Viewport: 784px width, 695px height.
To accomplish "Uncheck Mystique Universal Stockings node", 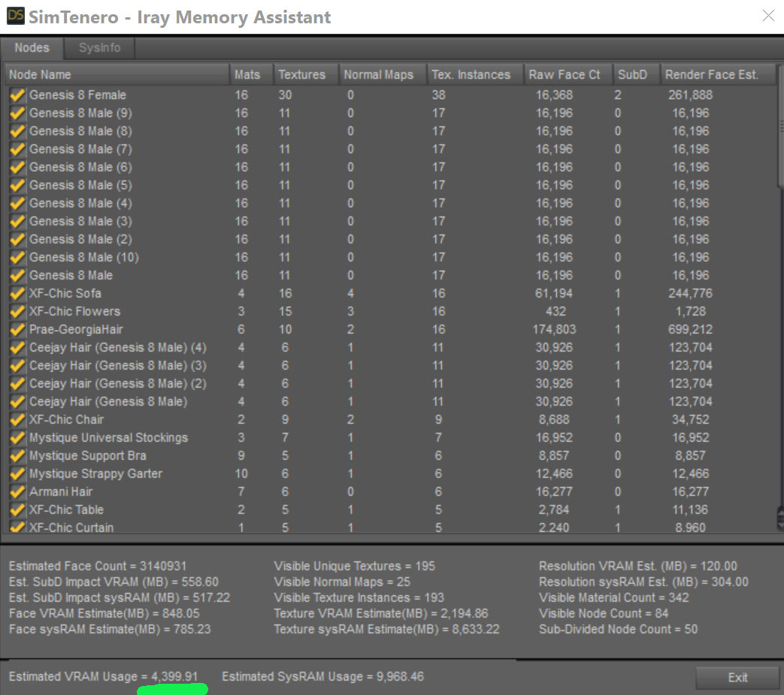I will [17, 438].
